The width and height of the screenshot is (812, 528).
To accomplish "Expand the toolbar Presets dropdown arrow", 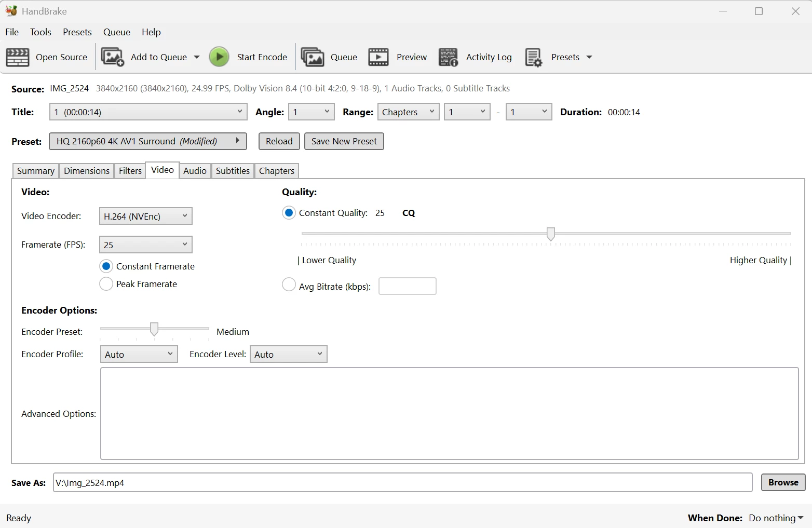I will (x=589, y=57).
